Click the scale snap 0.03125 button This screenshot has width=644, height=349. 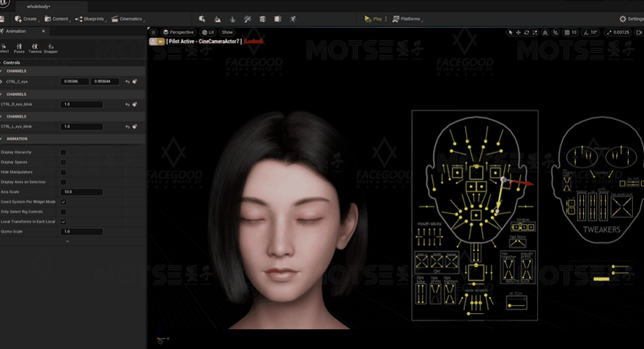618,32
